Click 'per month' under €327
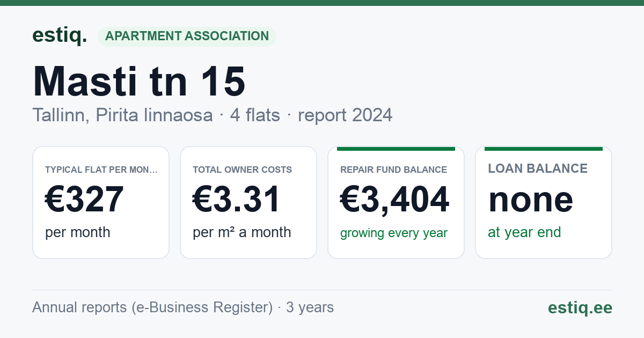Viewport: 644px width, 338px height. pyautogui.click(x=78, y=232)
